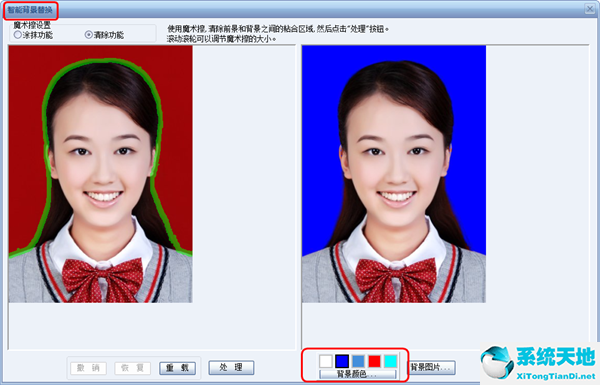This screenshot has height=385, width=600.
Task: Close the 智能背景替换 dialog window
Action: (x=590, y=9)
